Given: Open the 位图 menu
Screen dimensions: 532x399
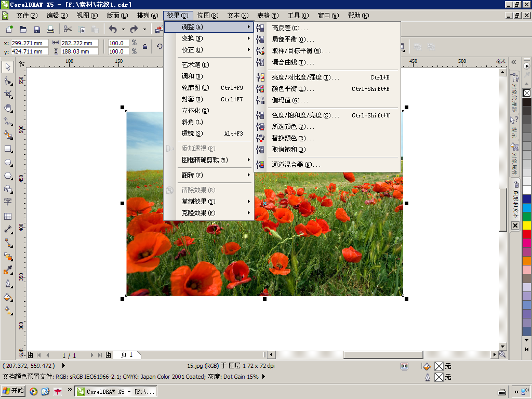Looking at the screenshot, I should coord(208,16).
